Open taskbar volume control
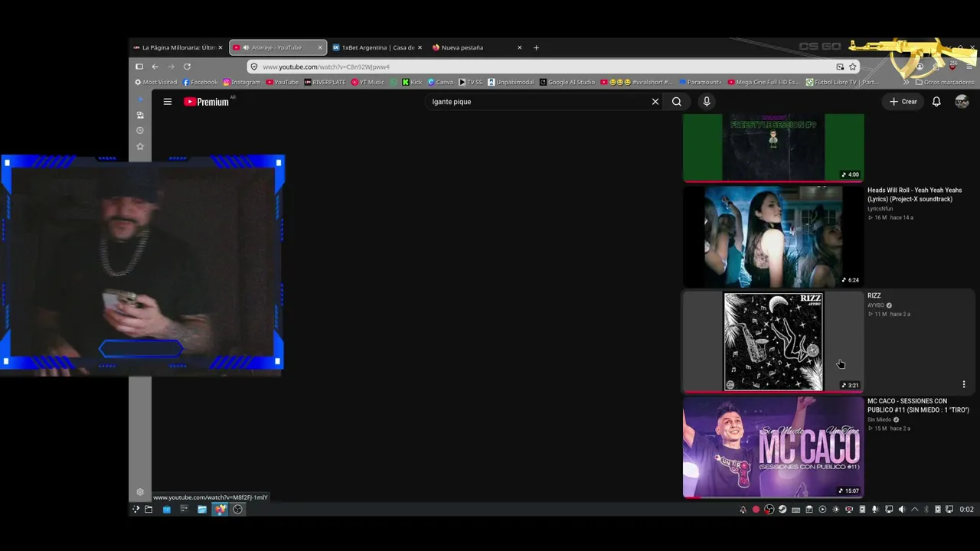 [x=901, y=510]
